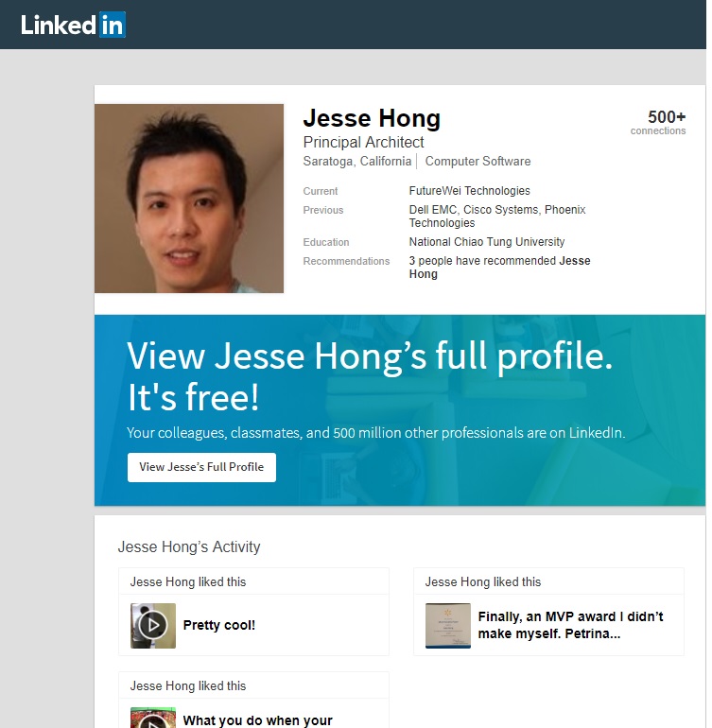Select the Principal Architect headline
Image resolution: width=712 pixels, height=728 pixels.
point(363,142)
